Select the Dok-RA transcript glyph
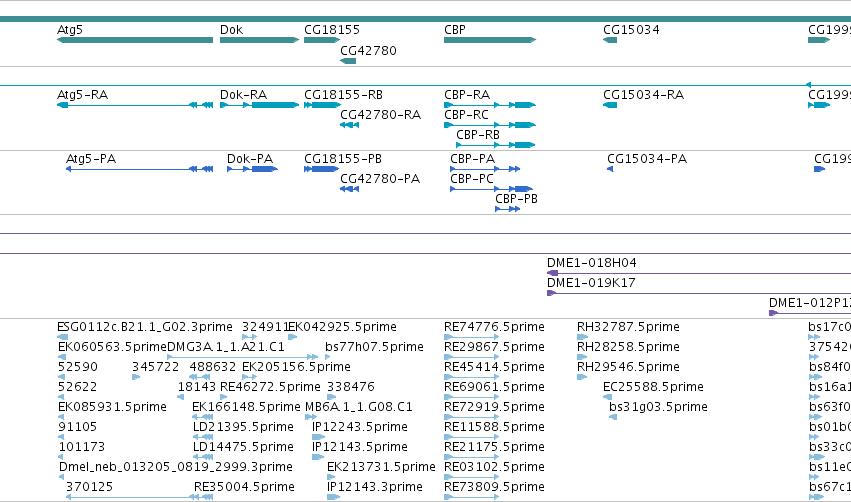Screen dimensions: 851x502 tap(259, 105)
